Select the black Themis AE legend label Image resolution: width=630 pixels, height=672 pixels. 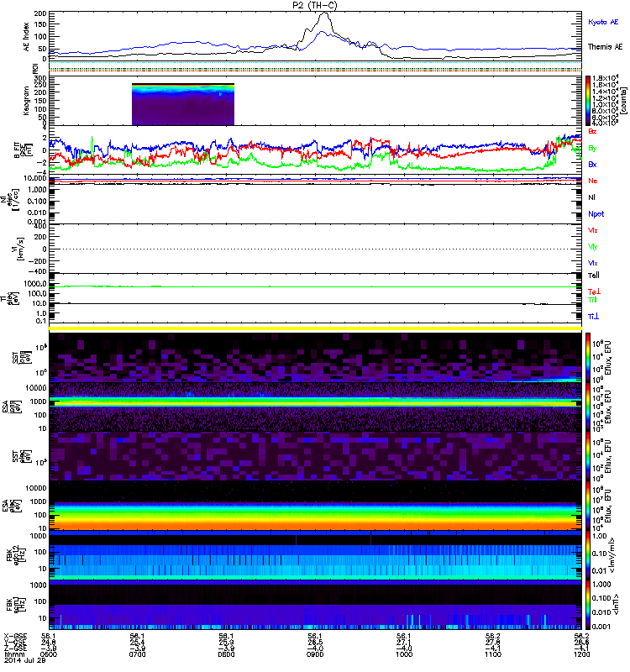[605, 47]
